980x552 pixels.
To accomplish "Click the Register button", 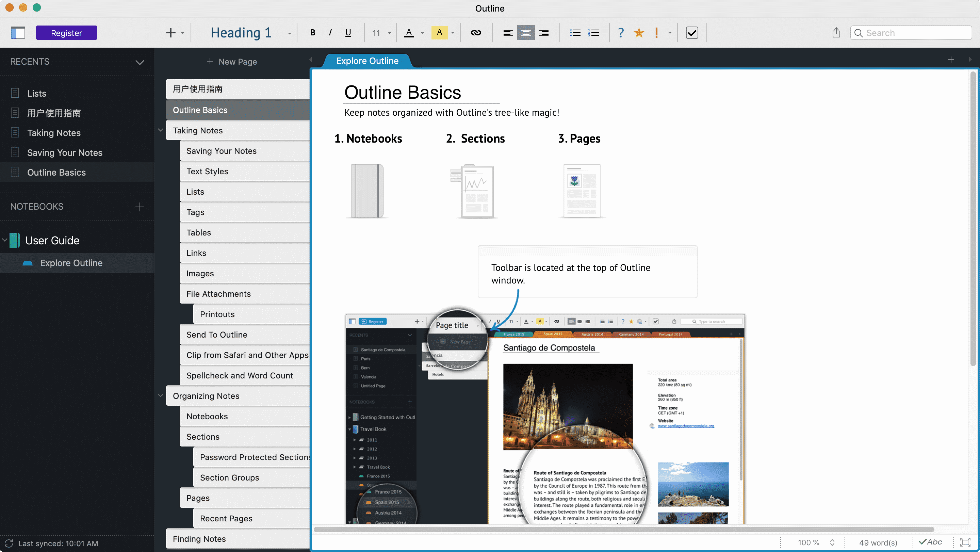I will click(66, 32).
